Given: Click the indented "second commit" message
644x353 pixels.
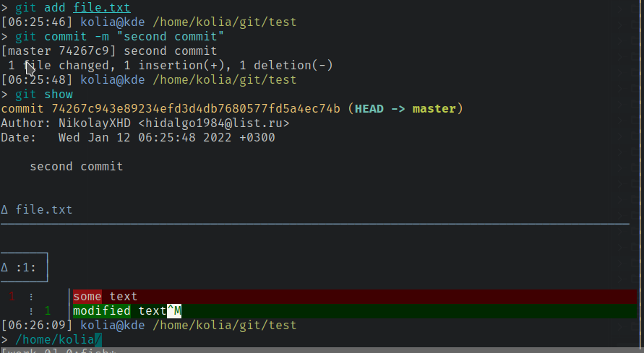Looking at the screenshot, I should point(77,167).
